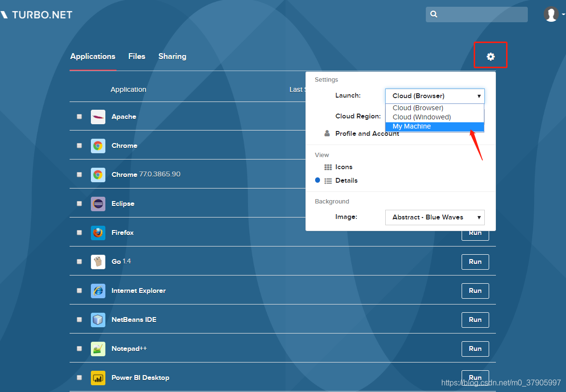Open Profile and Account link
This screenshot has height=392, width=566.
click(x=367, y=133)
